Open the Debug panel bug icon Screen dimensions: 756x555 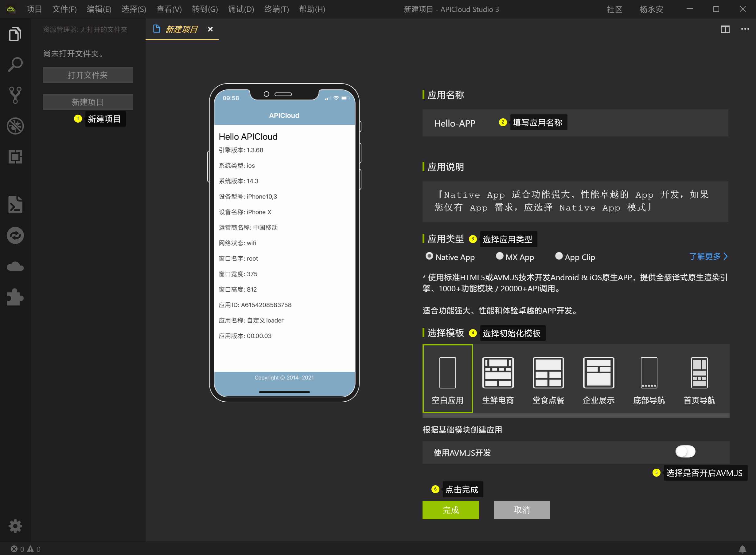pos(15,126)
